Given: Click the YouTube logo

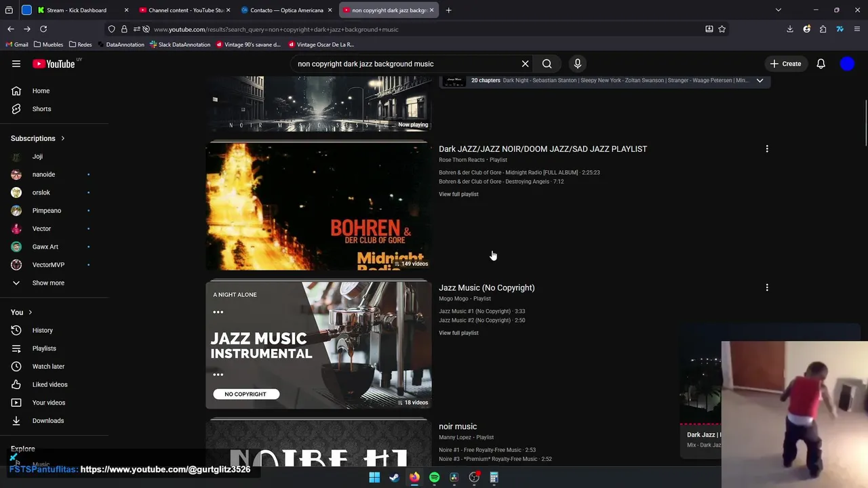Looking at the screenshot, I should 54,64.
